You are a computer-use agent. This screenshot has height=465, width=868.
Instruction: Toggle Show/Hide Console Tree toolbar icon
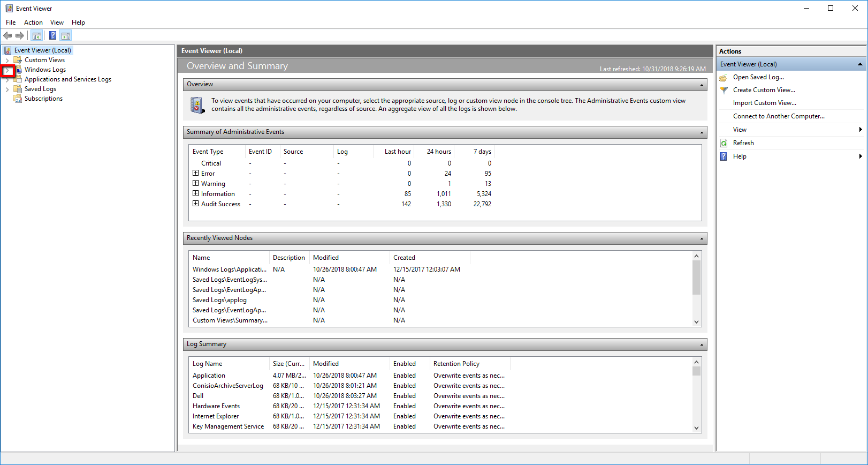point(37,36)
